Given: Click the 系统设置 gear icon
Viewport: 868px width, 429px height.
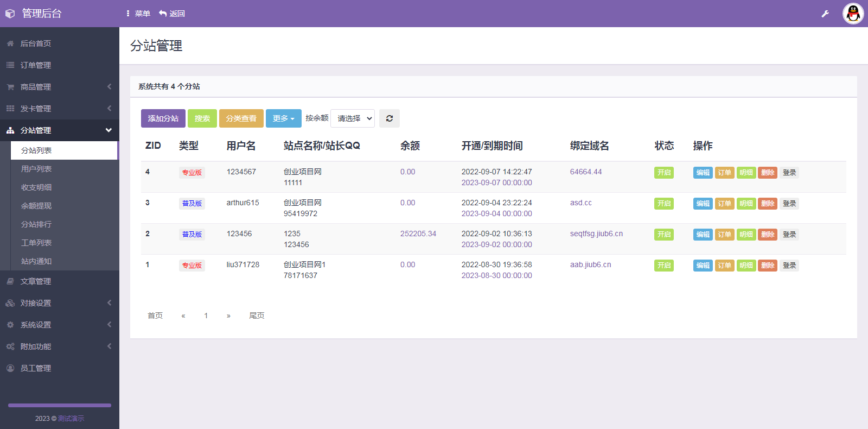Looking at the screenshot, I should [10, 325].
